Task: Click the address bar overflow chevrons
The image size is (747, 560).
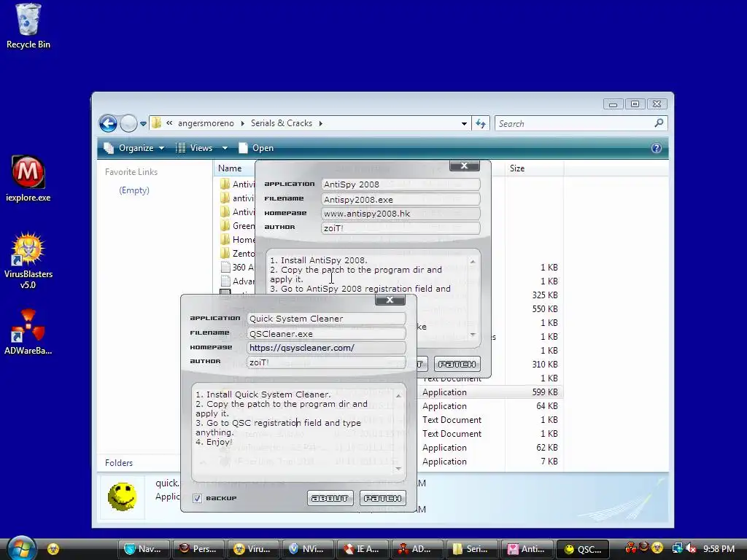Action: [x=169, y=122]
